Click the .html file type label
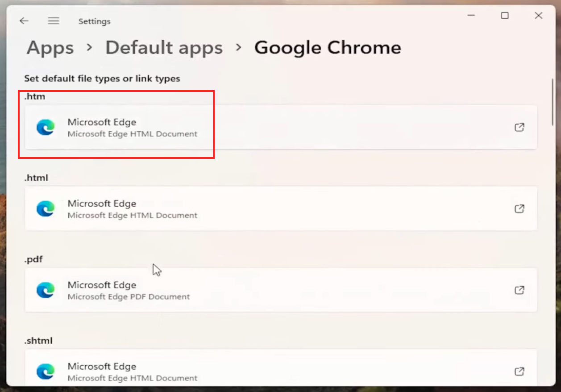 (36, 178)
